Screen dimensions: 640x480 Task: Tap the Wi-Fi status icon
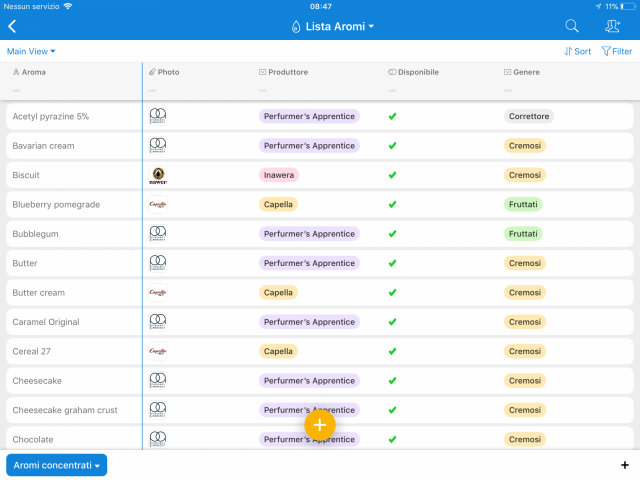(x=68, y=6)
